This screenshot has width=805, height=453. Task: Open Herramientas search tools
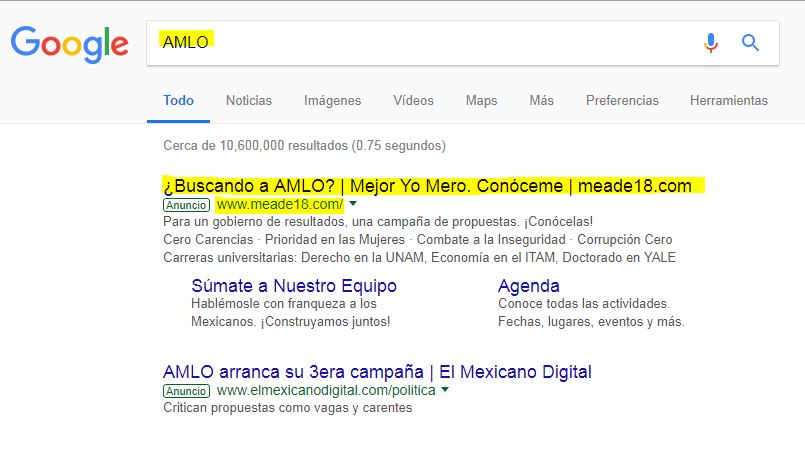coord(728,100)
